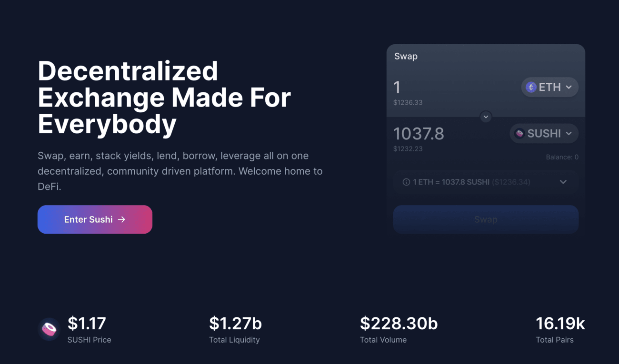Open the ETH token dropdown chevron
Image resolution: width=619 pixels, height=364 pixels.
(569, 87)
